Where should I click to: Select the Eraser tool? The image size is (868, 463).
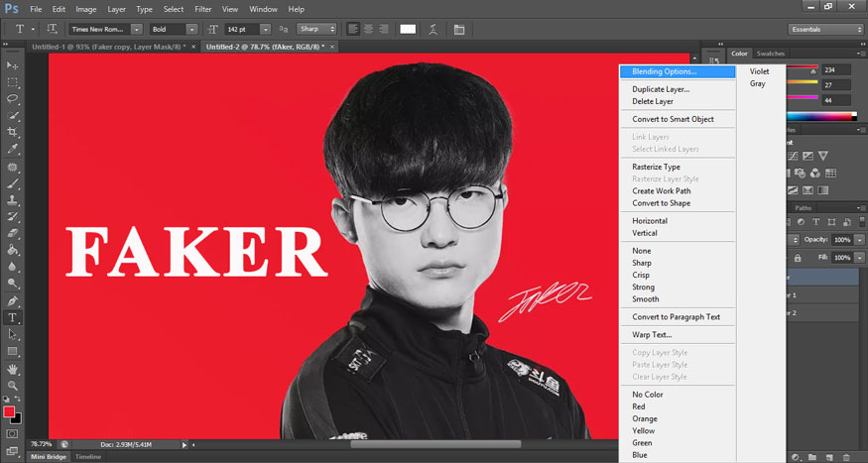(x=12, y=233)
